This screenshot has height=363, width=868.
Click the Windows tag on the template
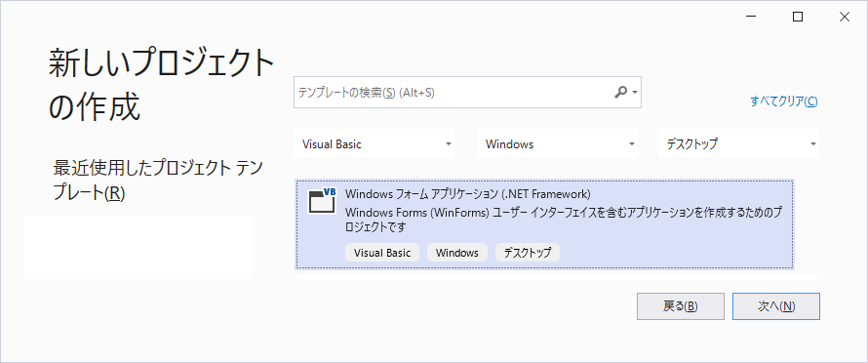457,253
